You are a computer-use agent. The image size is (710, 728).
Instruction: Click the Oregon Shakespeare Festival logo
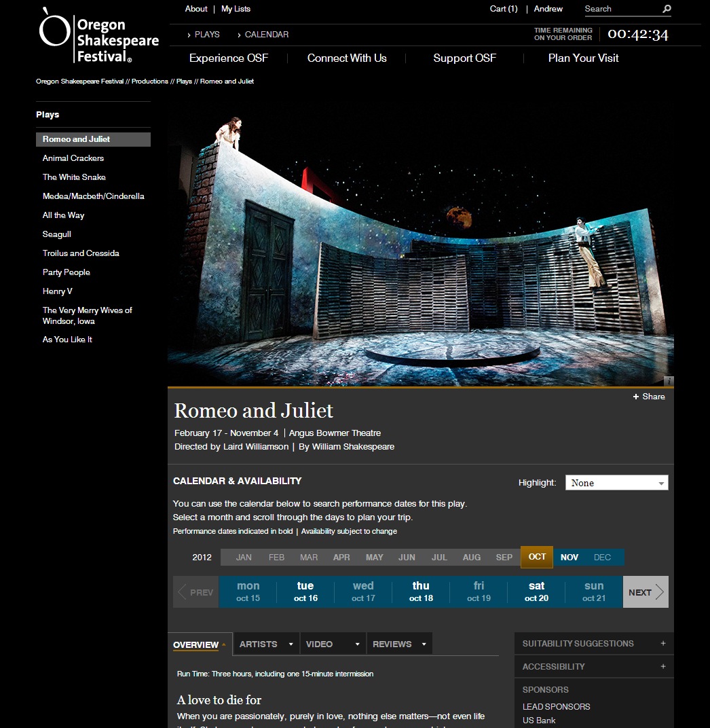pos(99,35)
